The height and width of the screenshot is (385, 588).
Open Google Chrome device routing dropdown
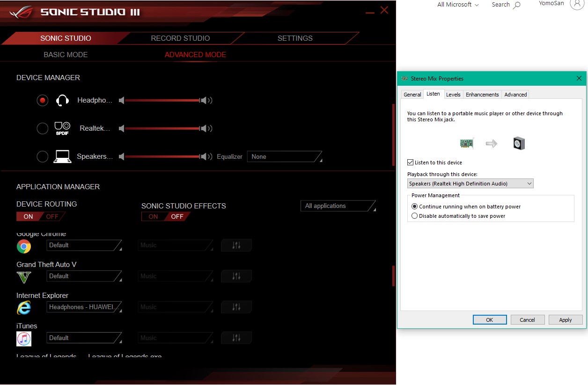(84, 245)
